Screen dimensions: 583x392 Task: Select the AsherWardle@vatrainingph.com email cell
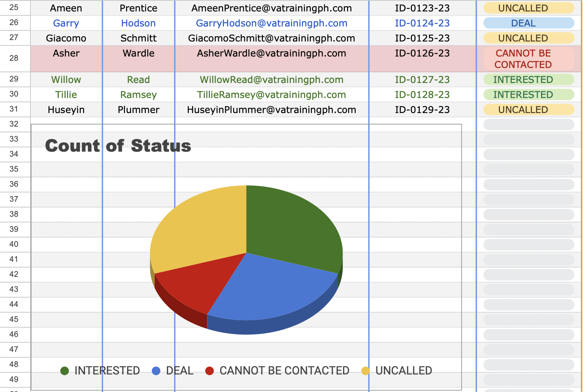pyautogui.click(x=272, y=59)
